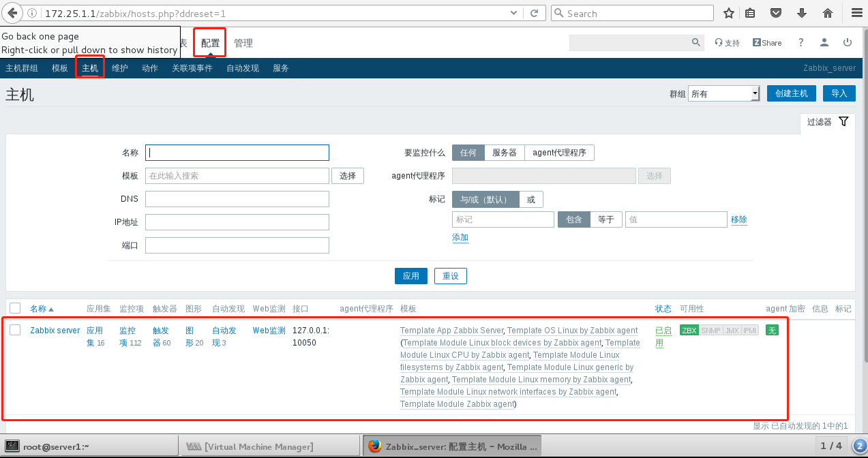Go to Firefox home icon
This screenshot has height=458, width=868.
click(x=828, y=13)
